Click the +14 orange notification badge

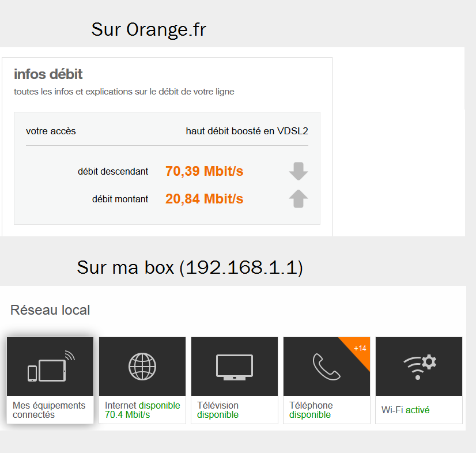point(359,348)
